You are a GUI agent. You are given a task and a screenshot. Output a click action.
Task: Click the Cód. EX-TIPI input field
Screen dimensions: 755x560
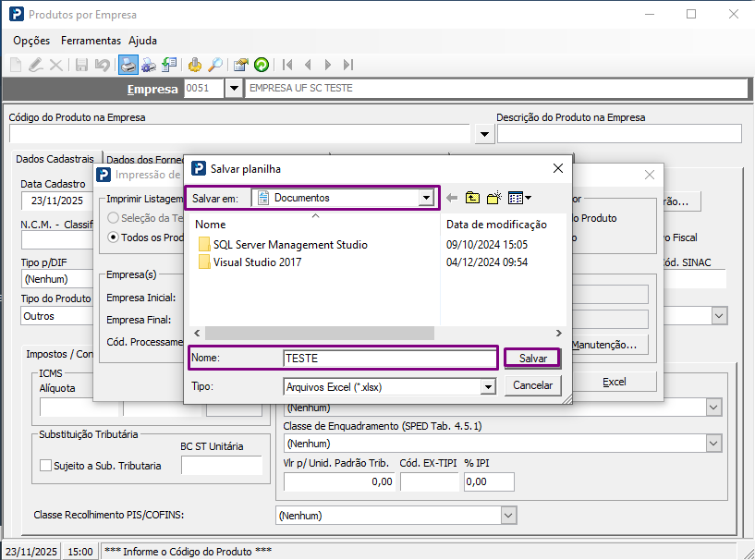point(429,481)
